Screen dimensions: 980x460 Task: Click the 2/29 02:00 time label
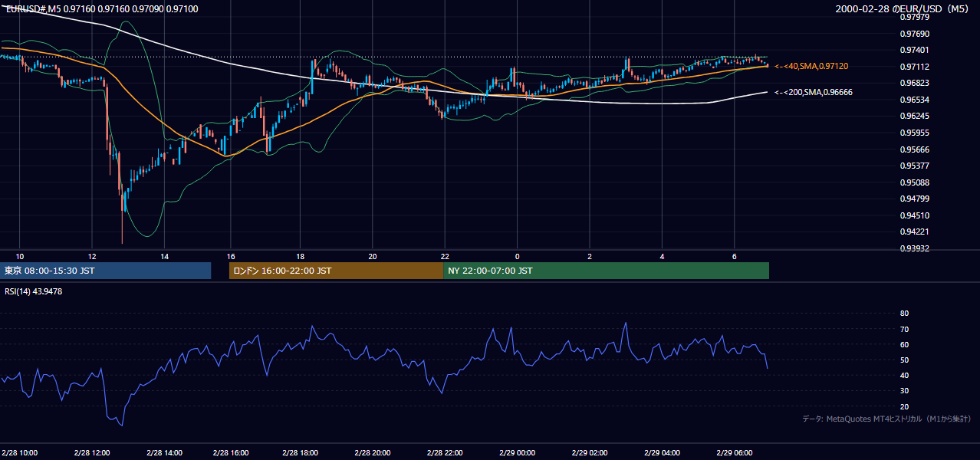(x=590, y=452)
